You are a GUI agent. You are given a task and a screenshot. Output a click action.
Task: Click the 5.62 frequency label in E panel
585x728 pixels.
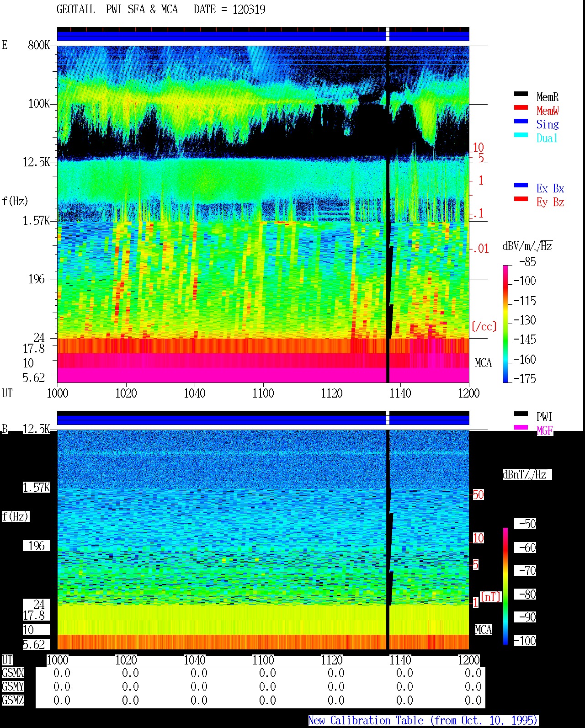tap(34, 377)
